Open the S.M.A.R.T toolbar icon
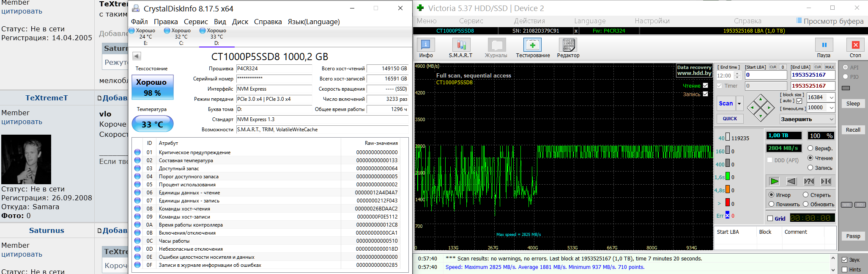The image size is (868, 274). tap(460, 45)
